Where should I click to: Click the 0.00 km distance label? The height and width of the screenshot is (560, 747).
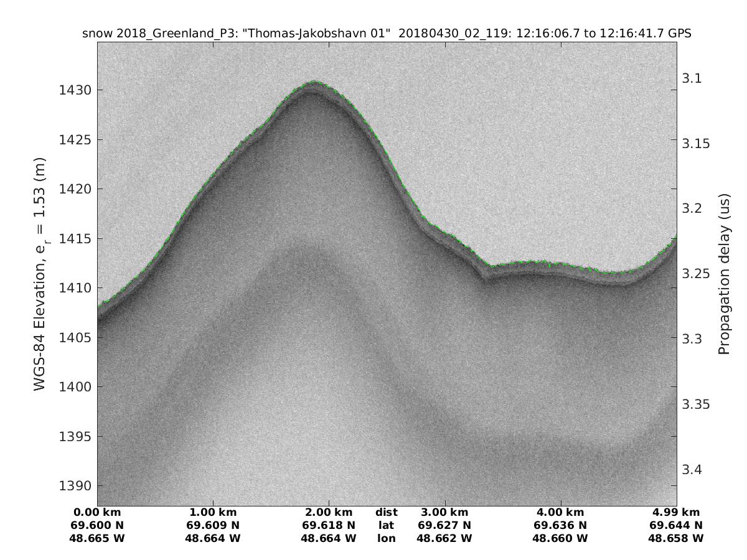tap(97, 513)
